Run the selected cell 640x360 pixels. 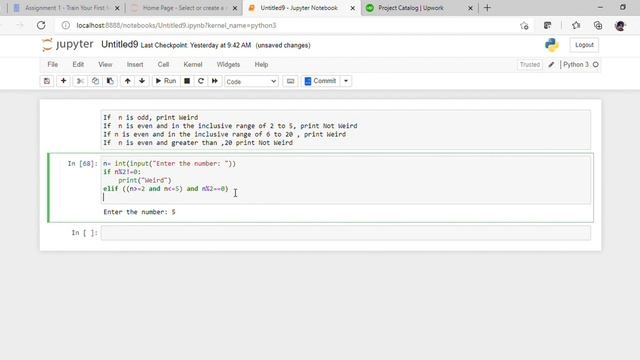coord(166,81)
